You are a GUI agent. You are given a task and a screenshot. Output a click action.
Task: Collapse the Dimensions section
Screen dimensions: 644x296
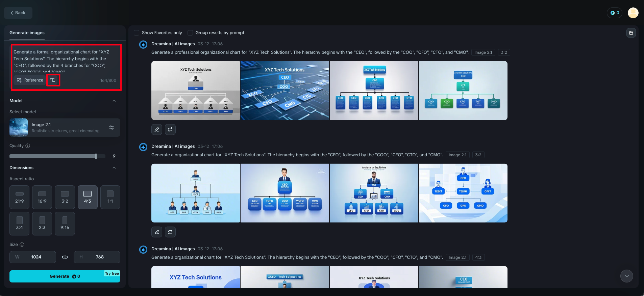tap(114, 168)
